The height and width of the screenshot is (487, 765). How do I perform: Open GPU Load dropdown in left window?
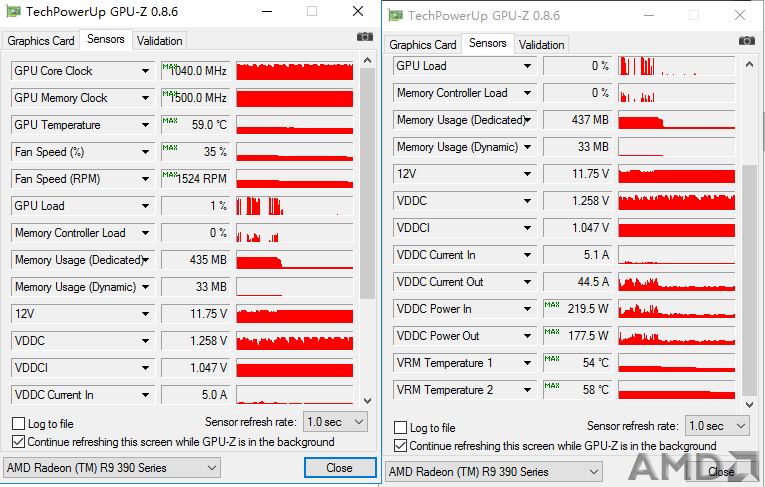[145, 206]
